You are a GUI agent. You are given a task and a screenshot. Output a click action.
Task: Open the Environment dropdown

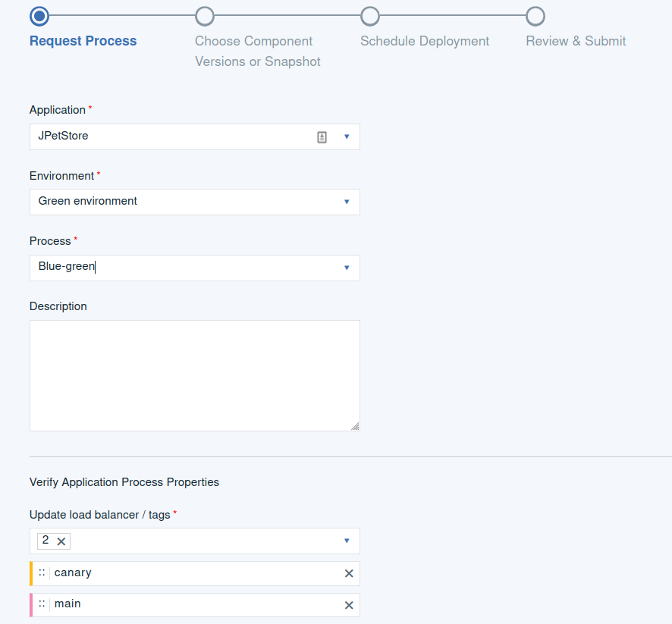tap(347, 202)
